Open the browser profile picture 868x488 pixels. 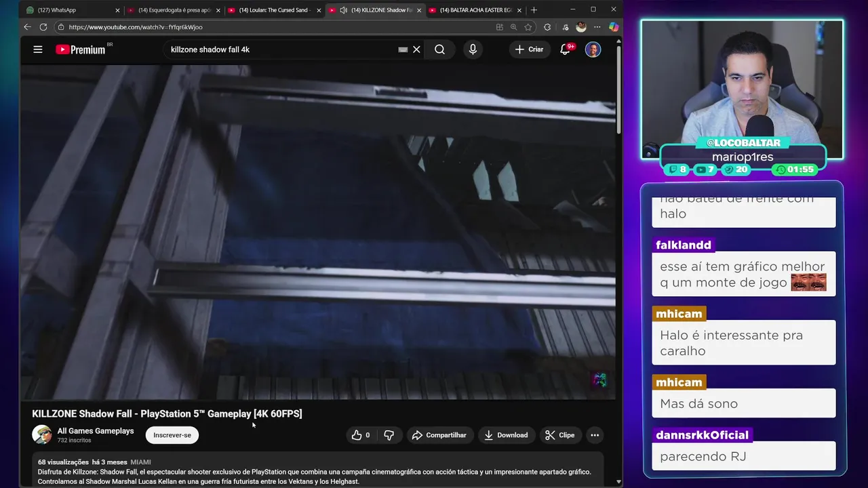[581, 27]
